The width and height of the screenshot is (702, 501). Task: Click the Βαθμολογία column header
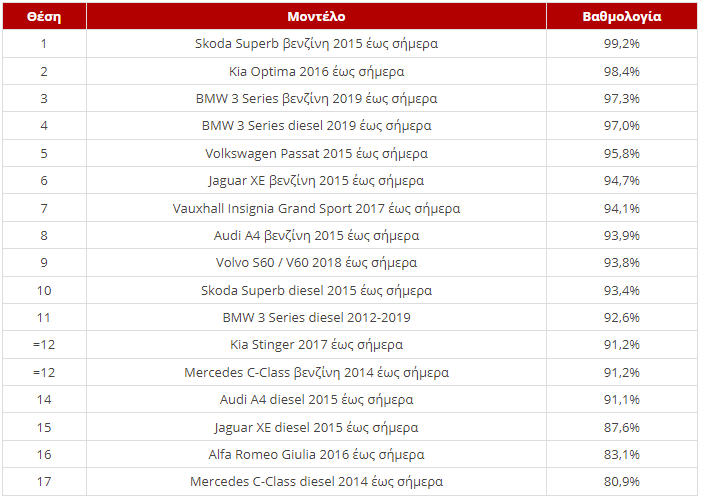coord(622,17)
